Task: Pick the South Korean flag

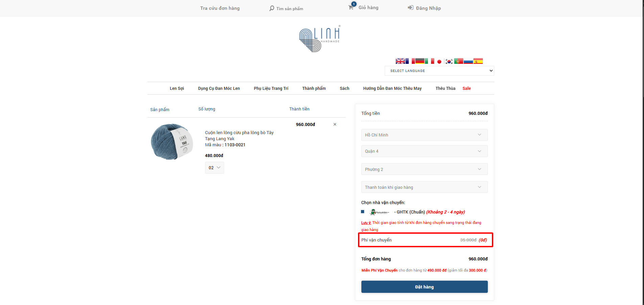Action: pos(449,61)
